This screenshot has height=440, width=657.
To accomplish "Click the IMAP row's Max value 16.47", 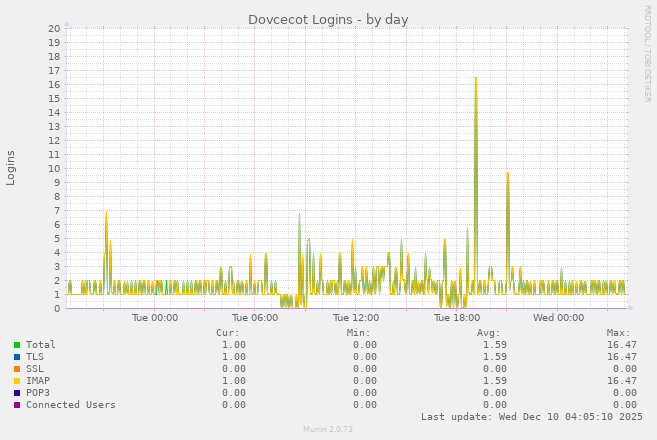I will click(622, 380).
